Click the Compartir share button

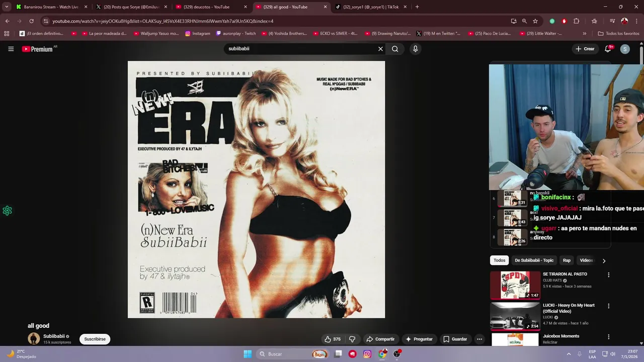pos(380,339)
